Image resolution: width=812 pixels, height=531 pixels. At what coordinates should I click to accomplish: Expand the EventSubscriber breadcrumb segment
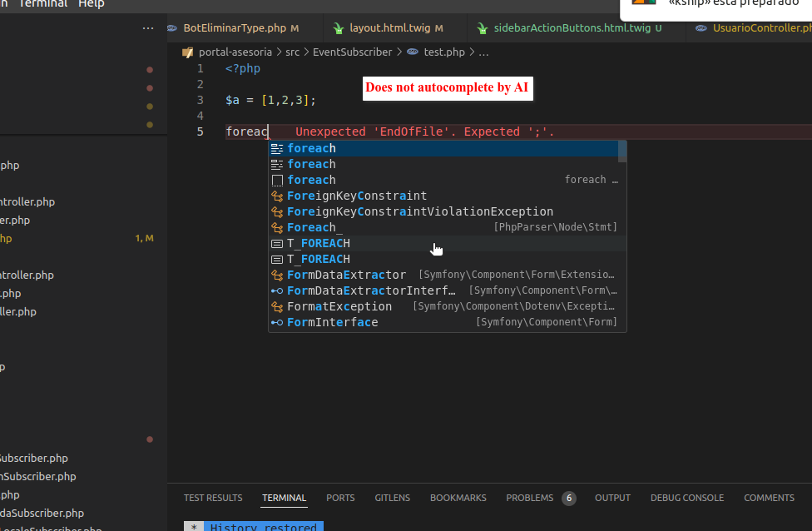pos(352,52)
